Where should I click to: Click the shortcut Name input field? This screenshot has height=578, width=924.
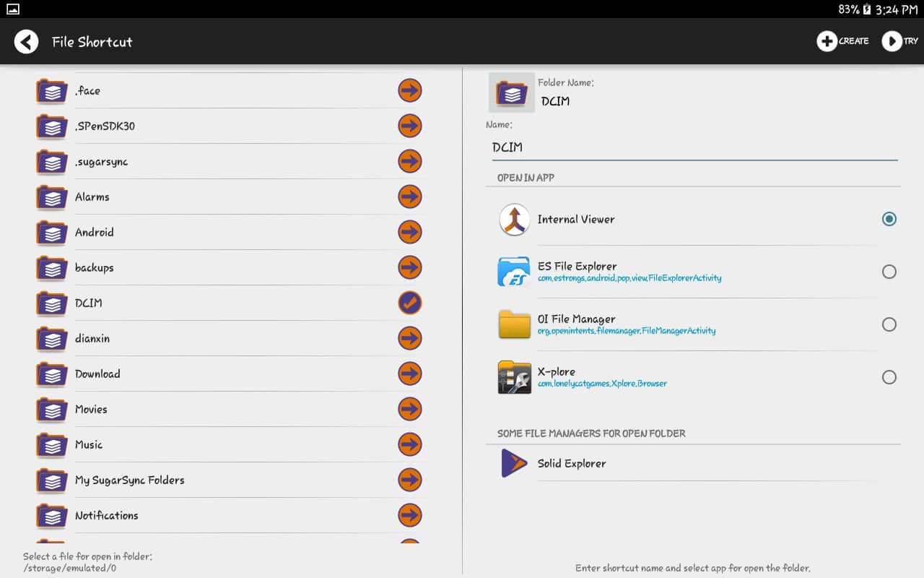point(691,147)
